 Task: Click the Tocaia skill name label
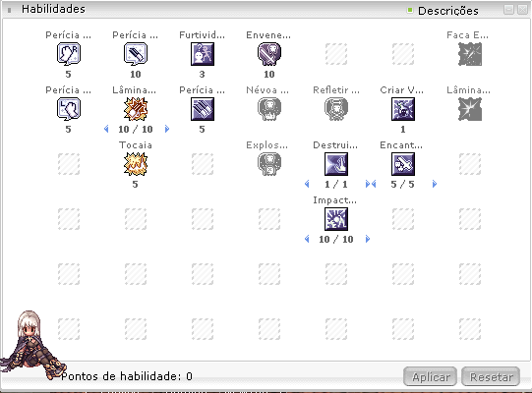(x=136, y=145)
